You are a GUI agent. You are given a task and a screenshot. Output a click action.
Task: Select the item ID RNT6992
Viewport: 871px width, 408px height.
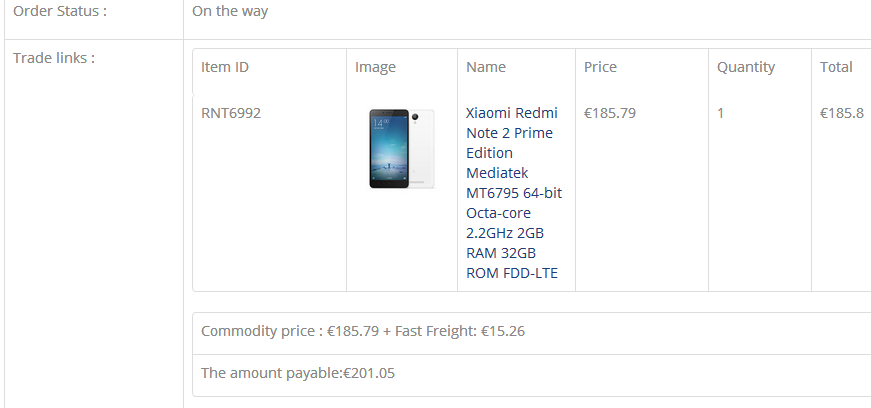click(x=231, y=113)
